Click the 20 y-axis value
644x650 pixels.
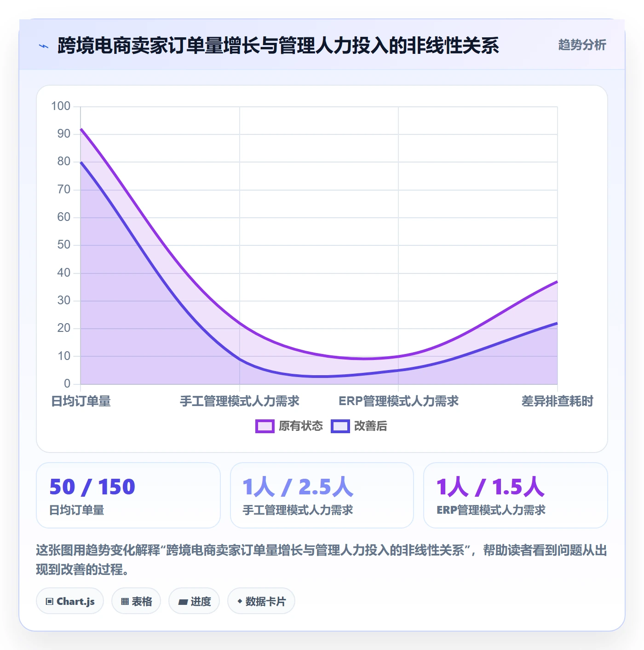64,328
